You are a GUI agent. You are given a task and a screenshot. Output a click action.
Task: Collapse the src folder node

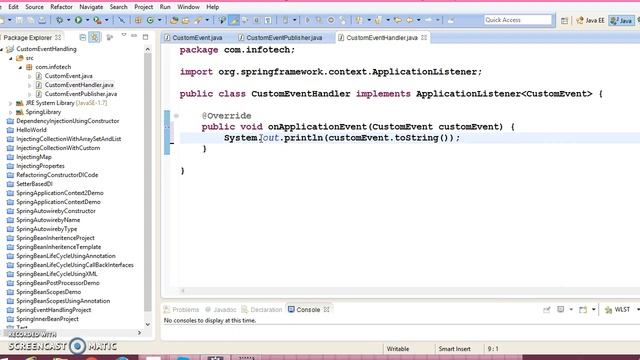(x=11, y=58)
